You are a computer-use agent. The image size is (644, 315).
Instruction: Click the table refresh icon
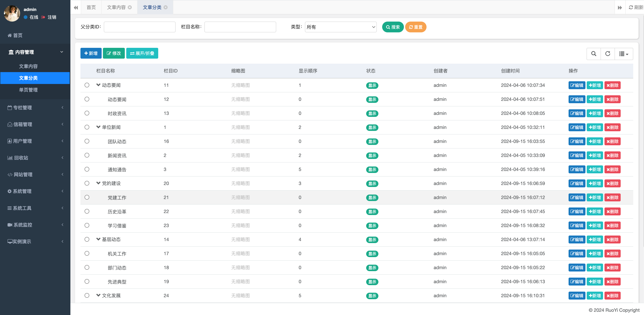tap(608, 54)
